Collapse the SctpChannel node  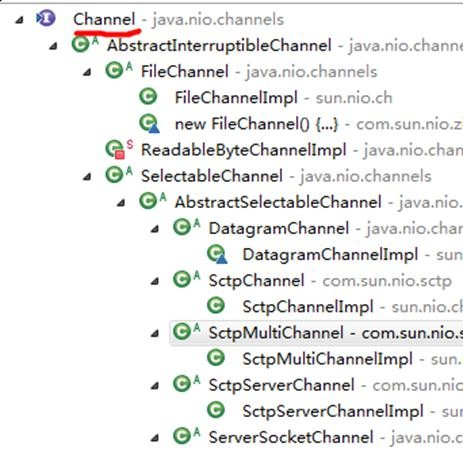(x=155, y=281)
